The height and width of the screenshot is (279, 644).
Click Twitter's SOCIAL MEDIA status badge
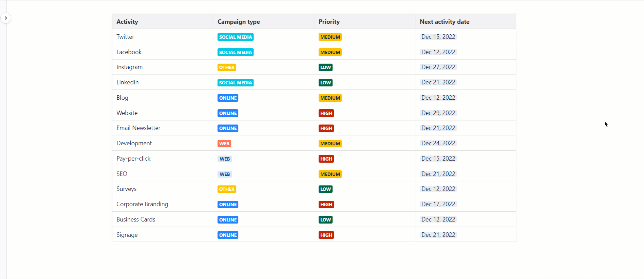[x=236, y=37]
